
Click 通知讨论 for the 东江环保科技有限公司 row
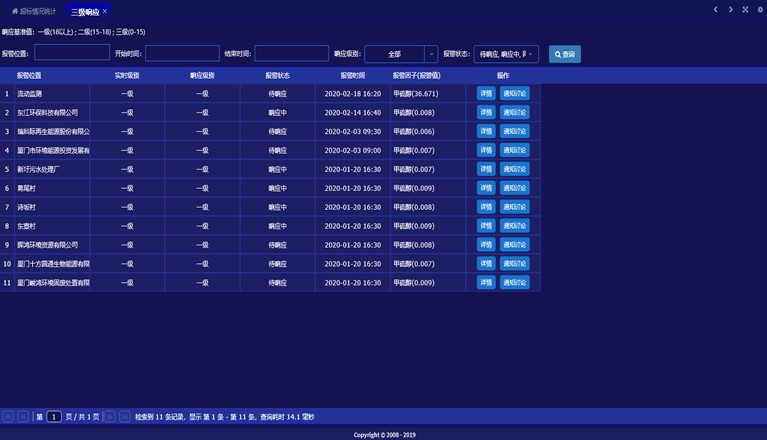coord(515,113)
